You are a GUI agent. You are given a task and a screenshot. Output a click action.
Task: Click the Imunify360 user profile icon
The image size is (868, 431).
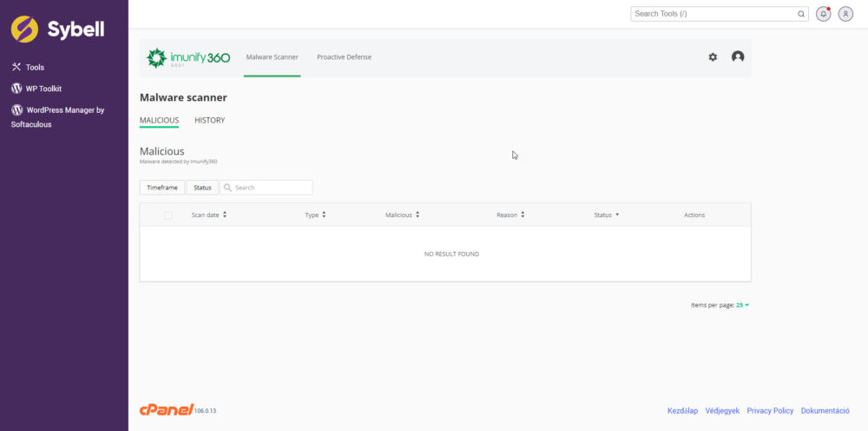point(738,57)
